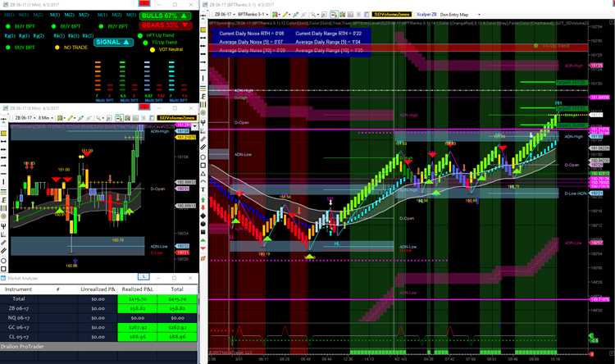This screenshot has width=615, height=364.
Task: Select the Andrews pitchfork tool in main chart sidebar
Action: (203, 122)
